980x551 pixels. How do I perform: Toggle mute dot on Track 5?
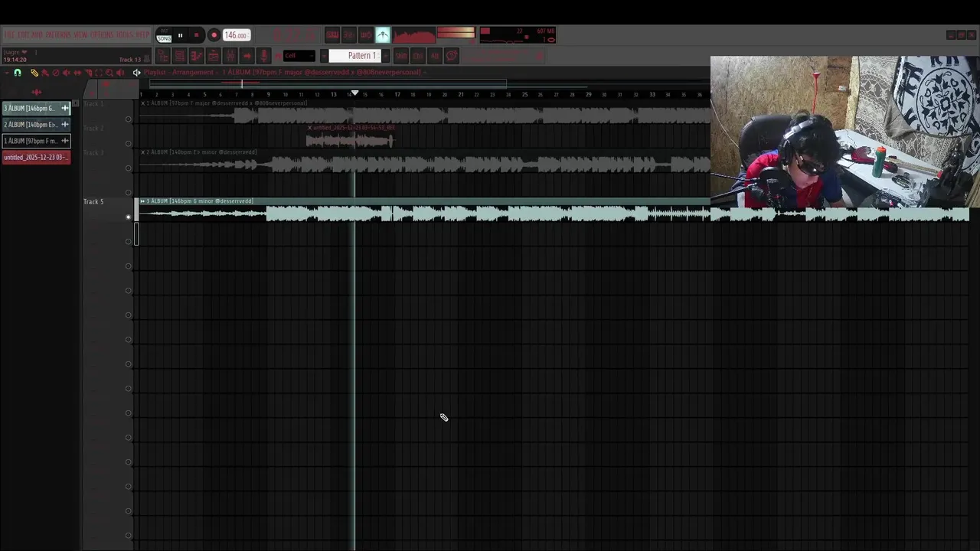(129, 217)
